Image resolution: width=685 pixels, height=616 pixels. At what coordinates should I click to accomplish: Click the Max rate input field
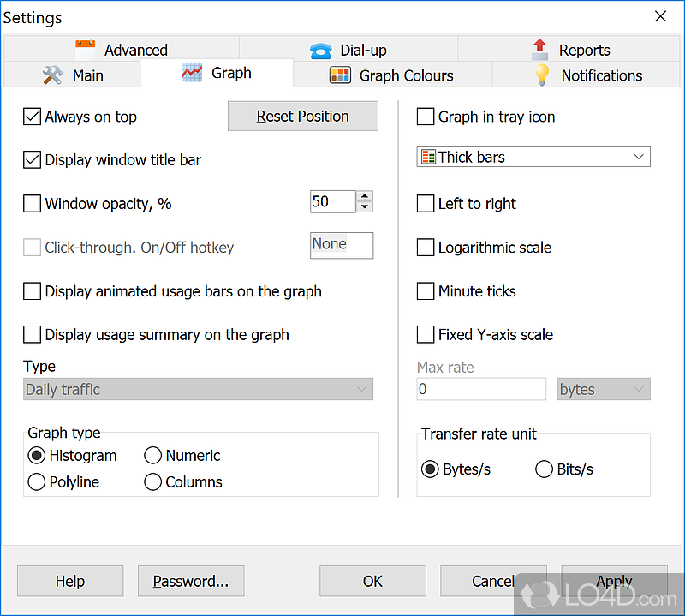pos(481,390)
